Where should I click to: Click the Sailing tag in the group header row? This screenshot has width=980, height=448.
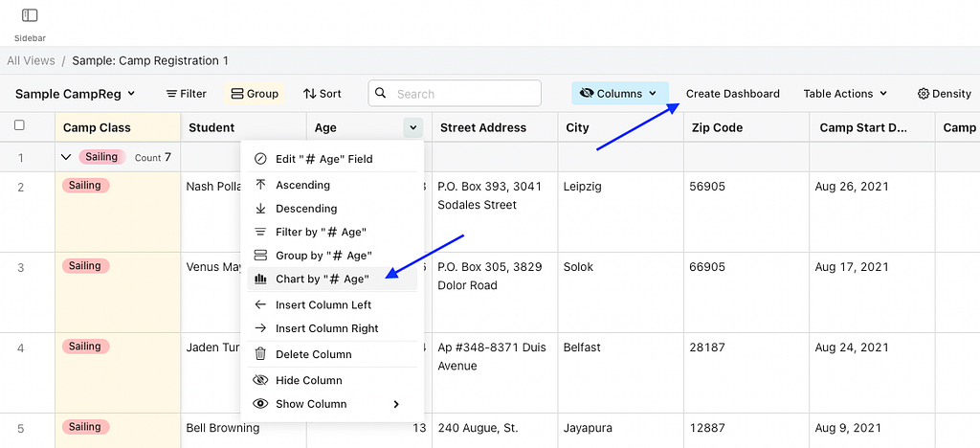pos(101,157)
